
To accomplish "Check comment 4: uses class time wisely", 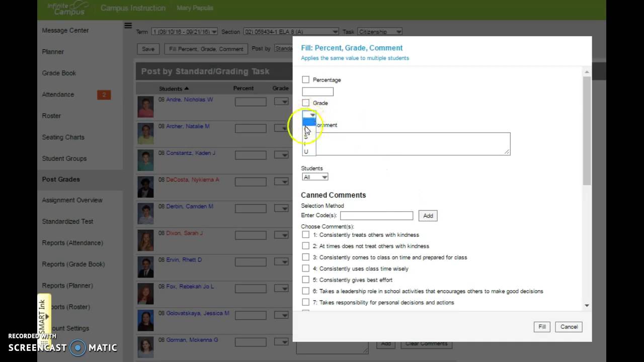I will coord(305,268).
